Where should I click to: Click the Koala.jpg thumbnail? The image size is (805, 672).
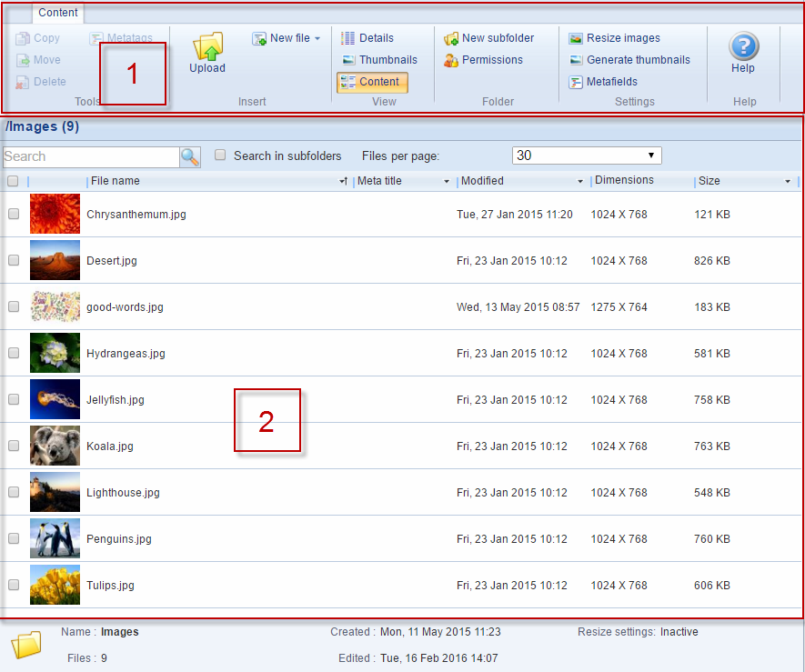55,446
